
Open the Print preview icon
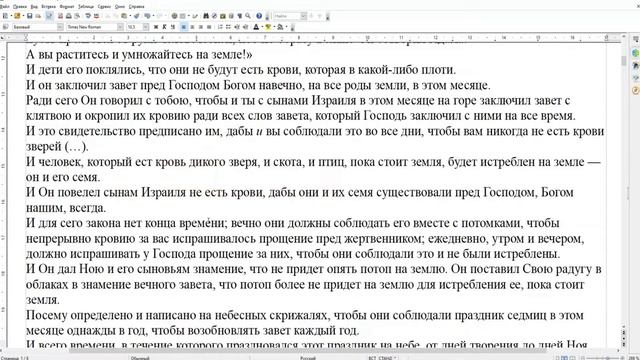[77, 16]
